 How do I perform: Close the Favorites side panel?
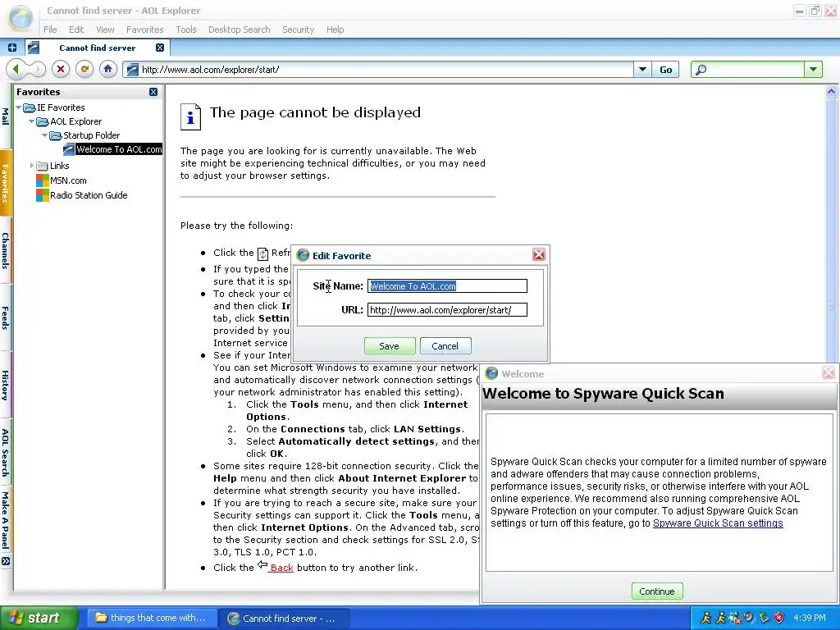(x=153, y=92)
